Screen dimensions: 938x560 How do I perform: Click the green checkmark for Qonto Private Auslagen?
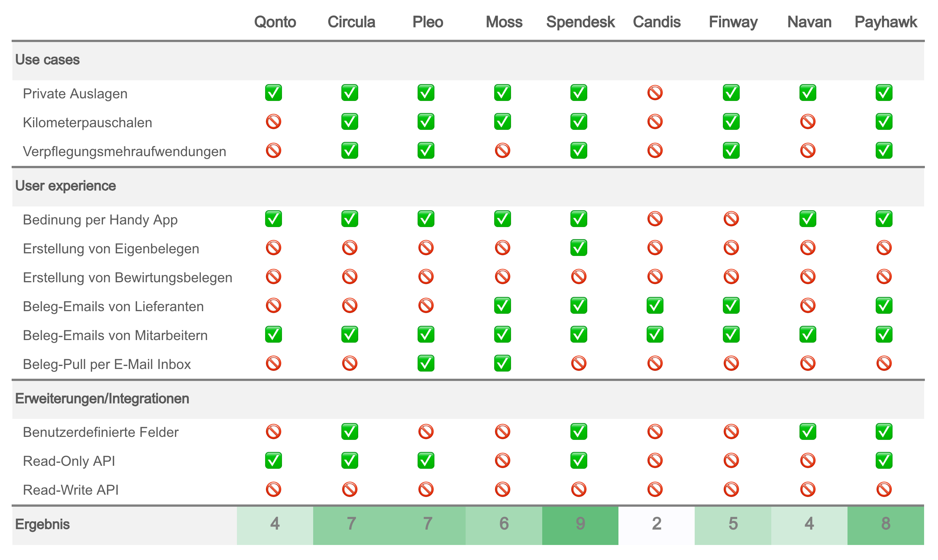(x=273, y=93)
